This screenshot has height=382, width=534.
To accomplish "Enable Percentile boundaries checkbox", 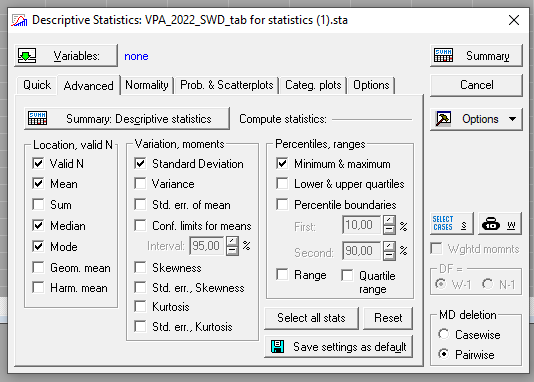I will point(282,205).
